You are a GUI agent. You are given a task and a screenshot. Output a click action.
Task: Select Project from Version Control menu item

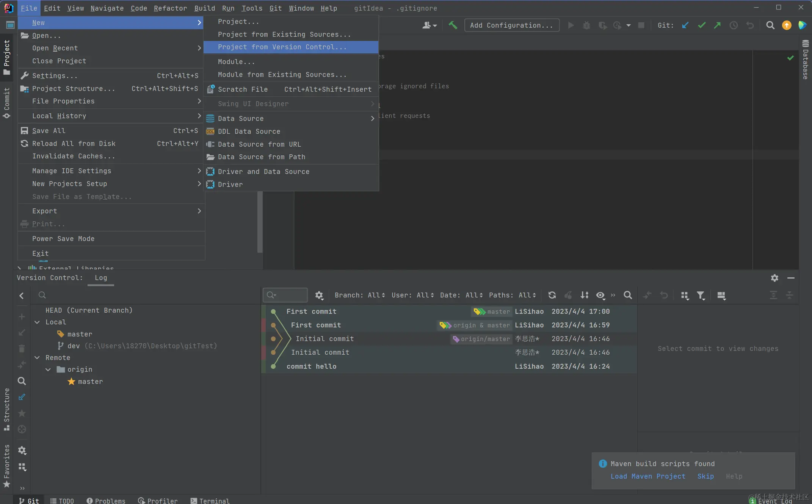click(282, 47)
